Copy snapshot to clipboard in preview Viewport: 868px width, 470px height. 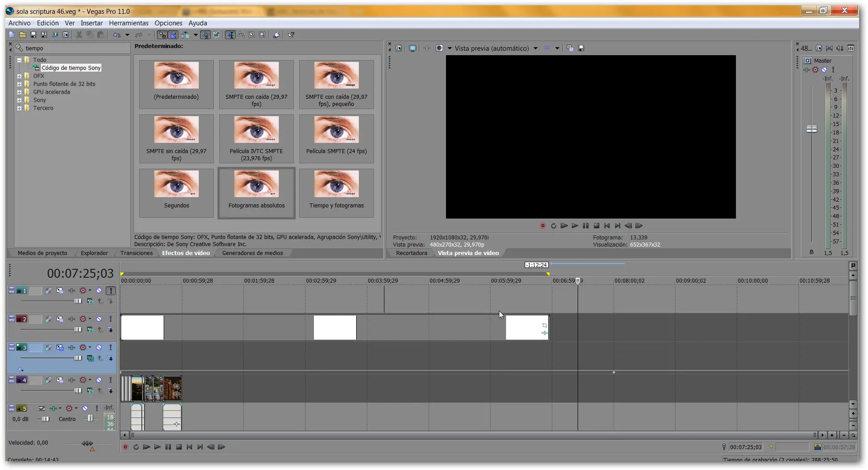(570, 49)
